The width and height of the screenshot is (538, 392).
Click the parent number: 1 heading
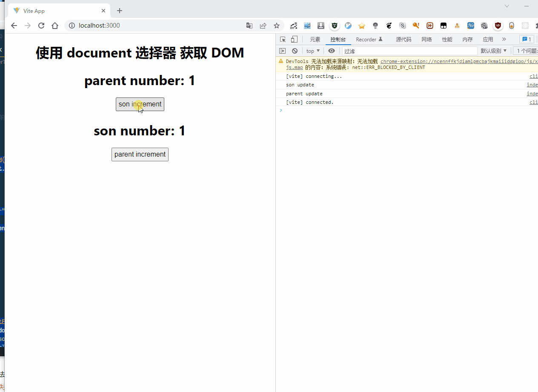(x=140, y=80)
